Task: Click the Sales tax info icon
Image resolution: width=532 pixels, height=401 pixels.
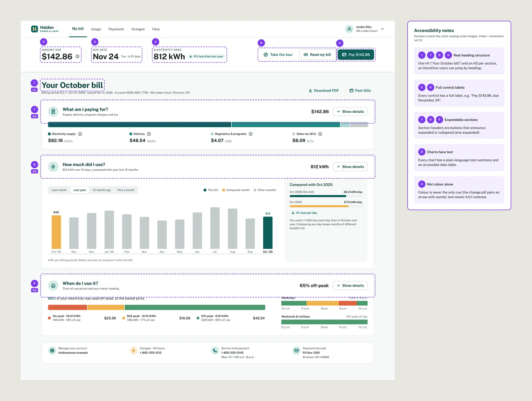Action: point(320,134)
